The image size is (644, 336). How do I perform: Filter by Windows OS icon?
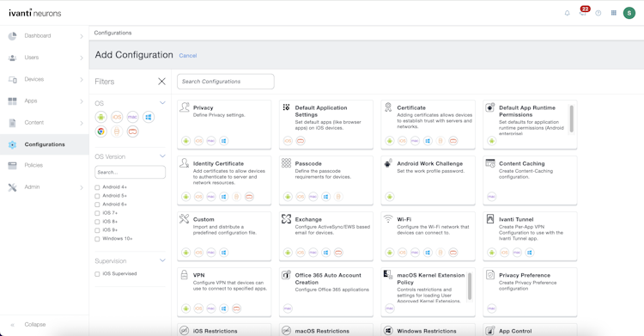(x=149, y=117)
